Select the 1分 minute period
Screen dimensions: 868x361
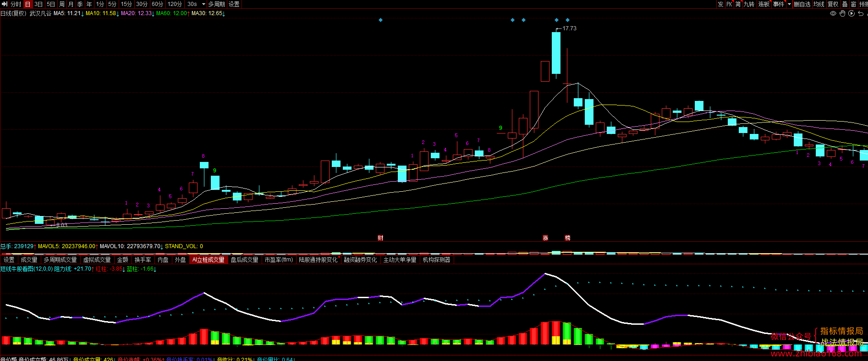pyautogui.click(x=100, y=4)
